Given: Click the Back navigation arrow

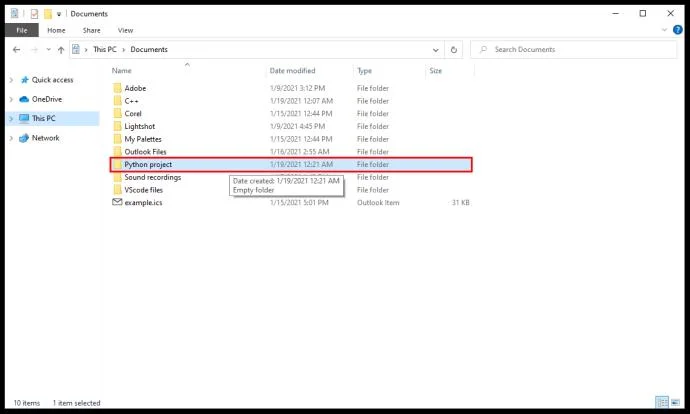Looking at the screenshot, I should [16, 50].
